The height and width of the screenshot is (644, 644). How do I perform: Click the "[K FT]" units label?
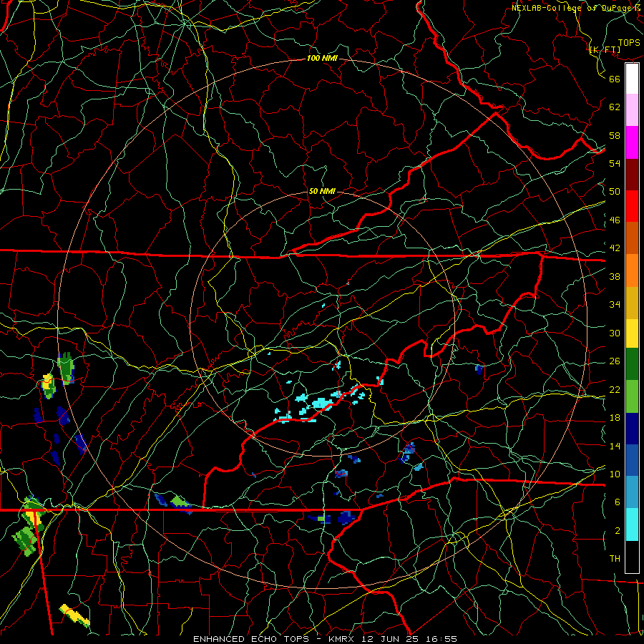605,50
